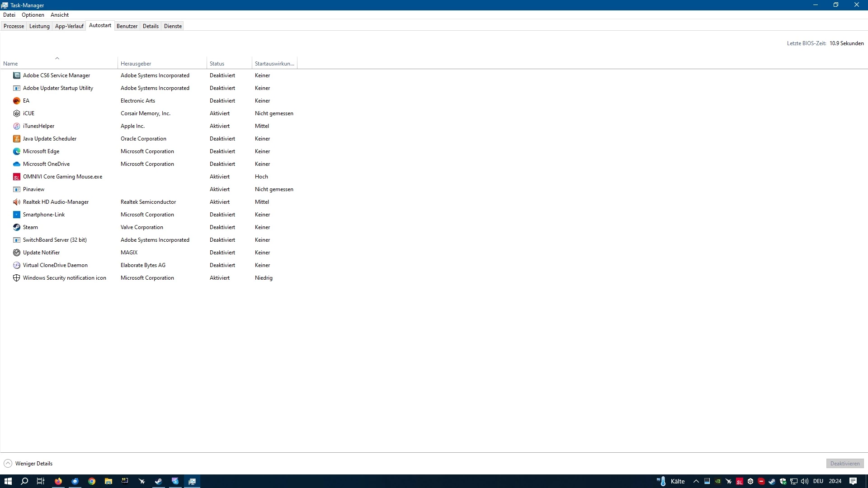868x488 pixels.
Task: Click the Windows Start button
Action: (x=8, y=481)
